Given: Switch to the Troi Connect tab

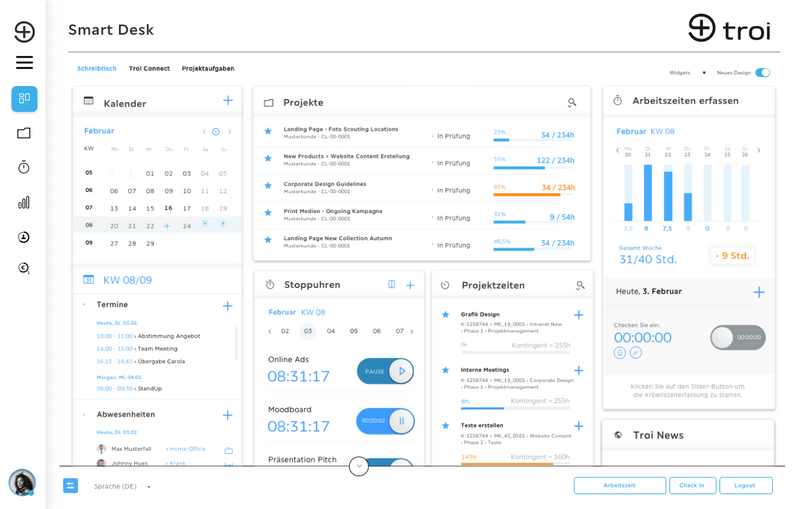Looking at the screenshot, I should click(x=149, y=69).
